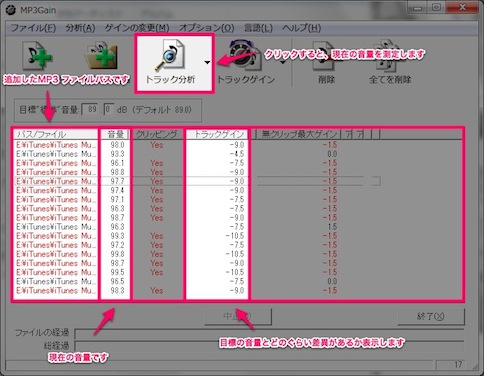Image resolution: width=484 pixels, height=376 pixels.
Task: Click the 中止 button
Action: tap(238, 316)
